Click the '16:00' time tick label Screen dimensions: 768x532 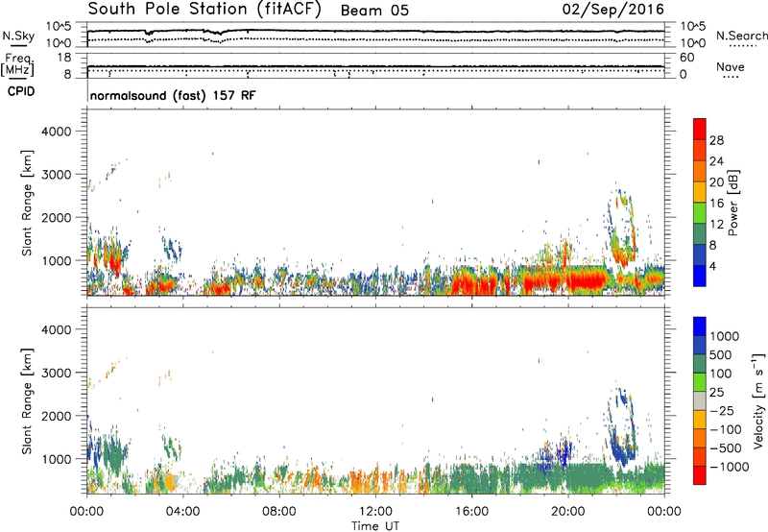tap(471, 512)
